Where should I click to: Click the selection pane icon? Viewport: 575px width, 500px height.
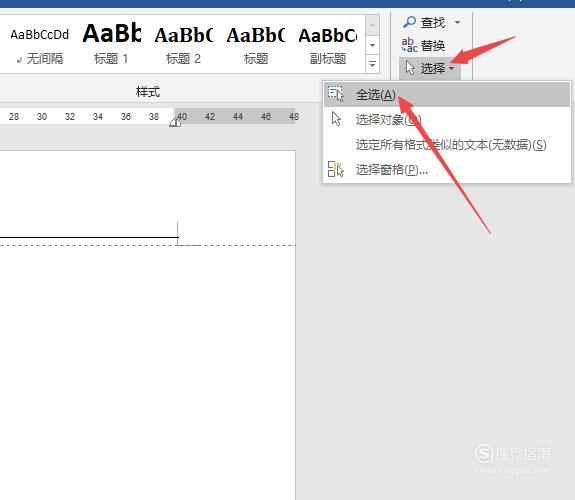336,169
